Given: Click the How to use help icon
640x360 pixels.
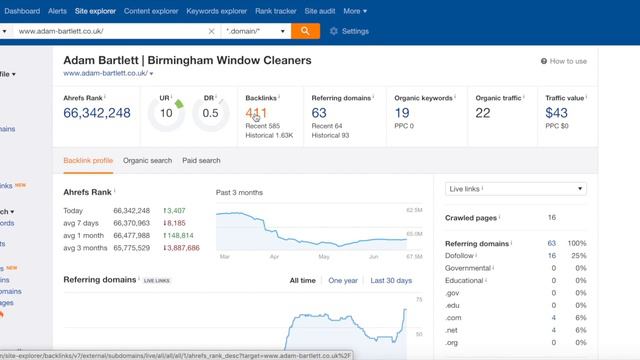Looking at the screenshot, I should (544, 61).
